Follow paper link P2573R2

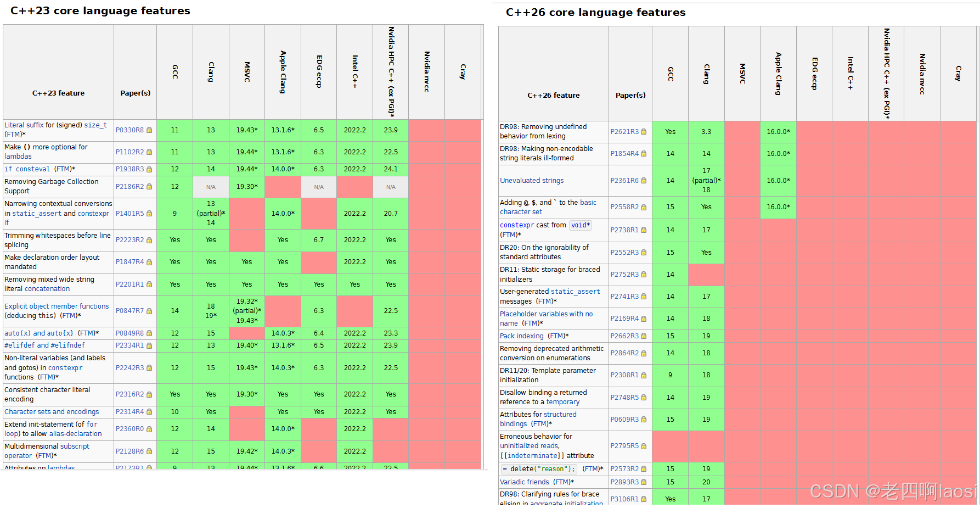[x=624, y=469]
